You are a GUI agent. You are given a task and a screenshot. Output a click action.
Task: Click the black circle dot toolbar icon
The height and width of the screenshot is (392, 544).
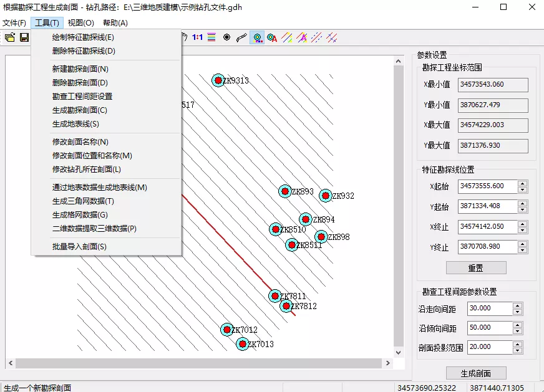tap(226, 37)
